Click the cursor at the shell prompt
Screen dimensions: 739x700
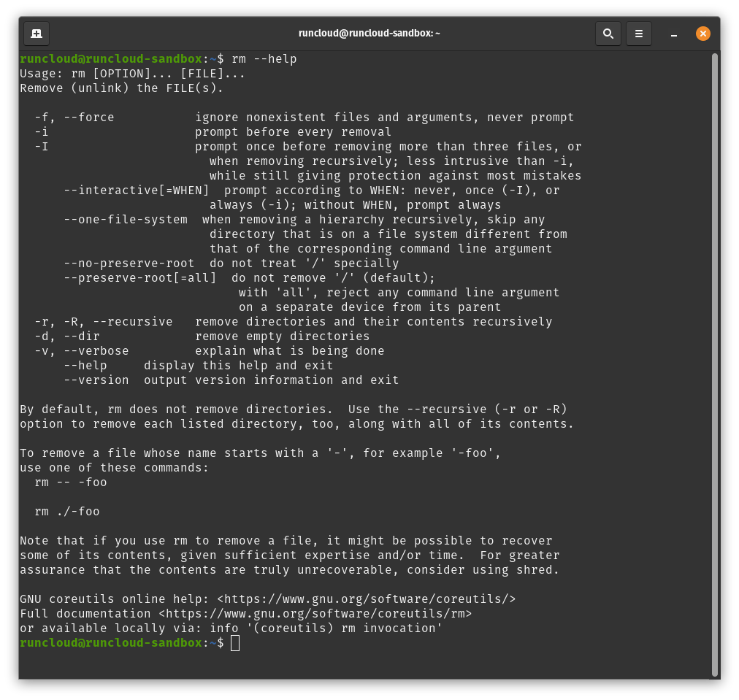pos(234,643)
